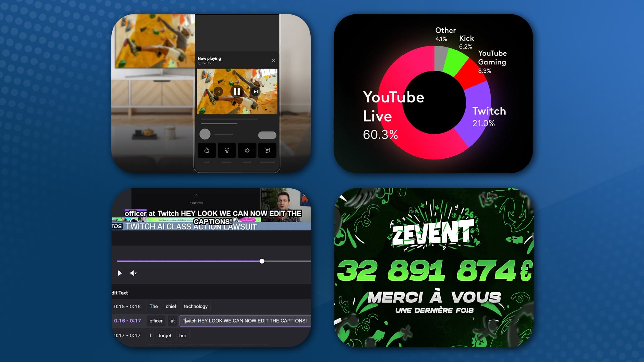Edit the word 'I' in captions
The width and height of the screenshot is (644, 362).
150,335
